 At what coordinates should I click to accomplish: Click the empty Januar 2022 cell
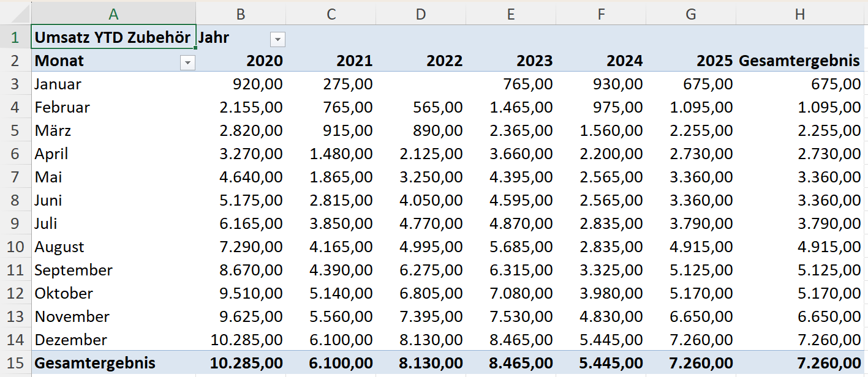[x=420, y=84]
